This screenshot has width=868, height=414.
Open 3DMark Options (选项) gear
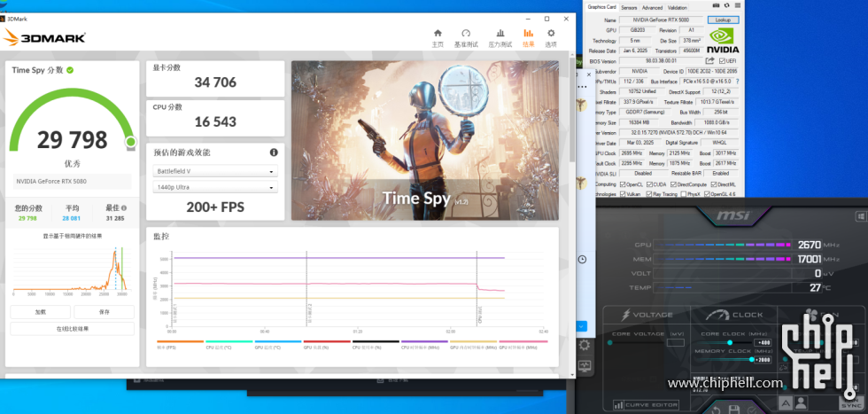(x=551, y=38)
